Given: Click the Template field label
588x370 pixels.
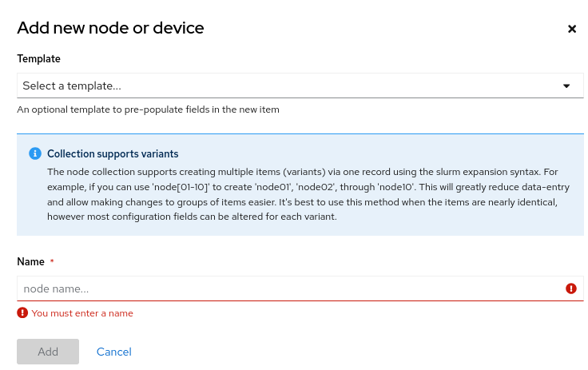Looking at the screenshot, I should 38,58.
